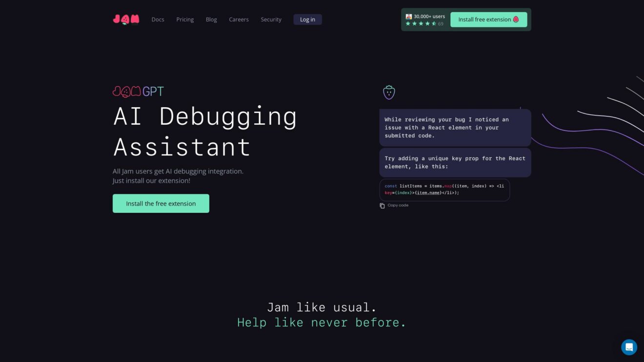Click the 'Try adding a unique key prop' message
This screenshot has width=644, height=362.
[x=455, y=163]
